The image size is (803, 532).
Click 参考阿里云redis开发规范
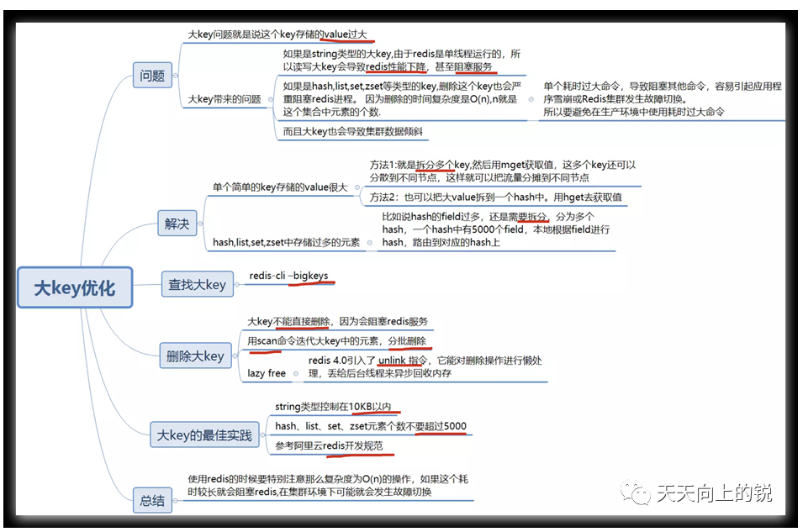(x=329, y=445)
